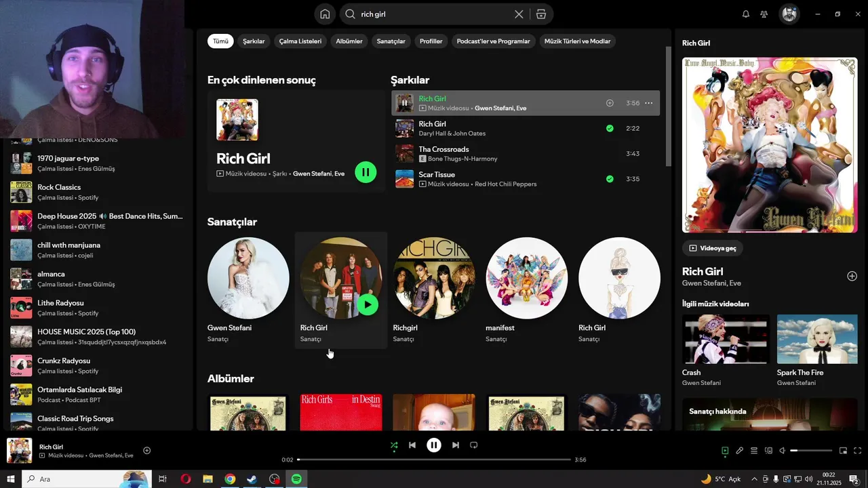Open Deep House 2025 playlist in sidebar
This screenshot has height=488, width=868.
97,221
